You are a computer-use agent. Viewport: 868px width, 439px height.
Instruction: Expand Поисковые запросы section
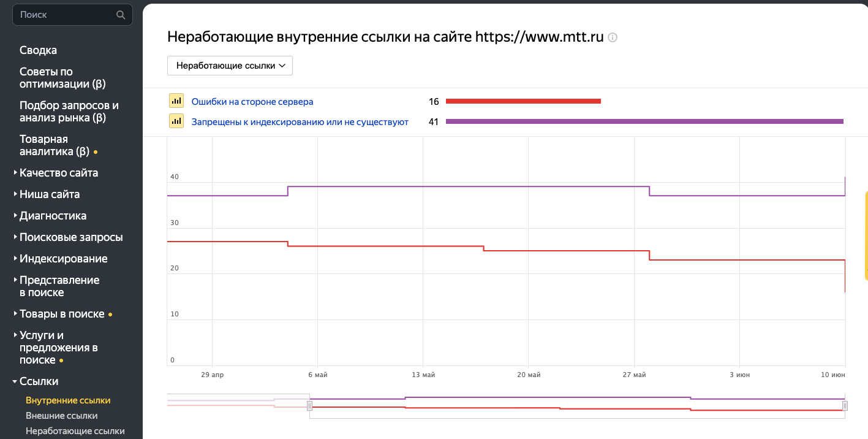pos(70,237)
